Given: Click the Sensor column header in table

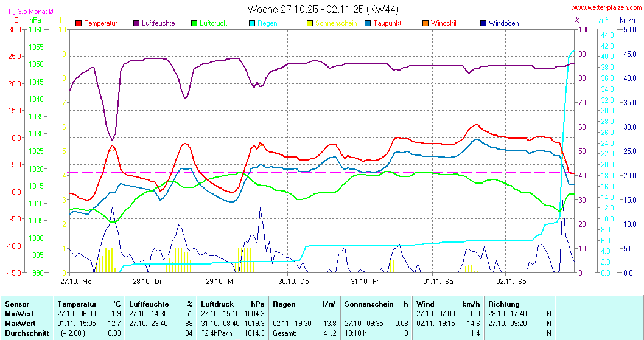Looking at the screenshot, I should [16, 304].
